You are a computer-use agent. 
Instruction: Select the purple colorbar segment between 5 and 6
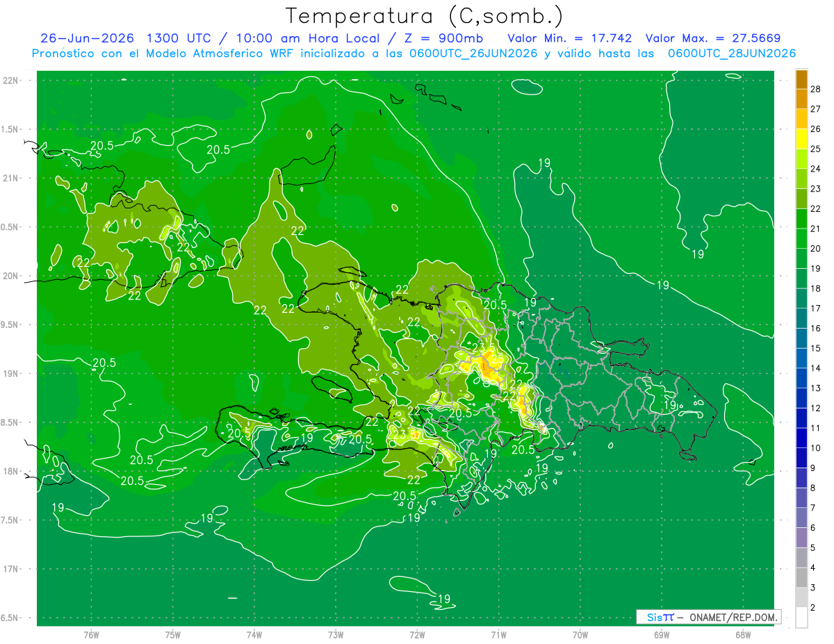[x=801, y=538]
